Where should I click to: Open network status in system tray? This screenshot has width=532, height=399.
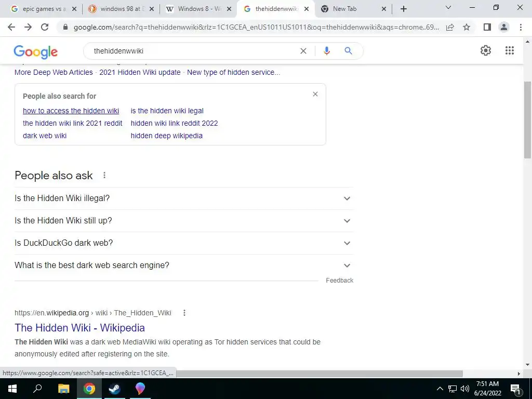(453, 389)
